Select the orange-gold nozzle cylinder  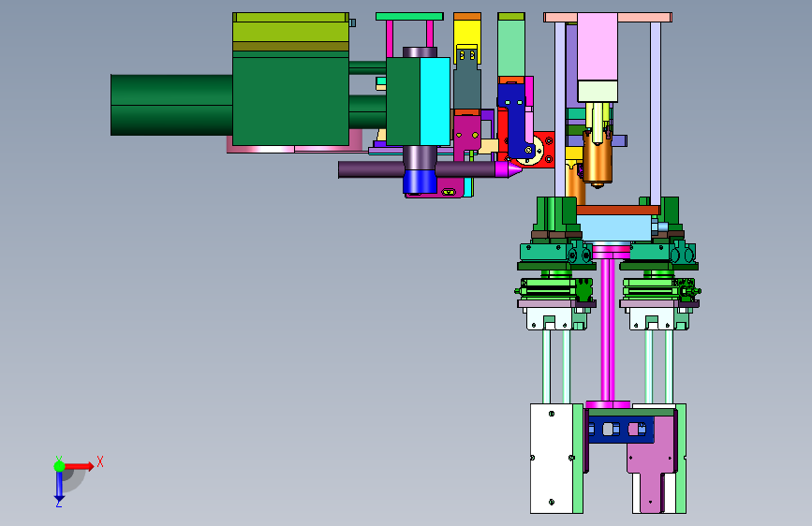[x=598, y=159]
